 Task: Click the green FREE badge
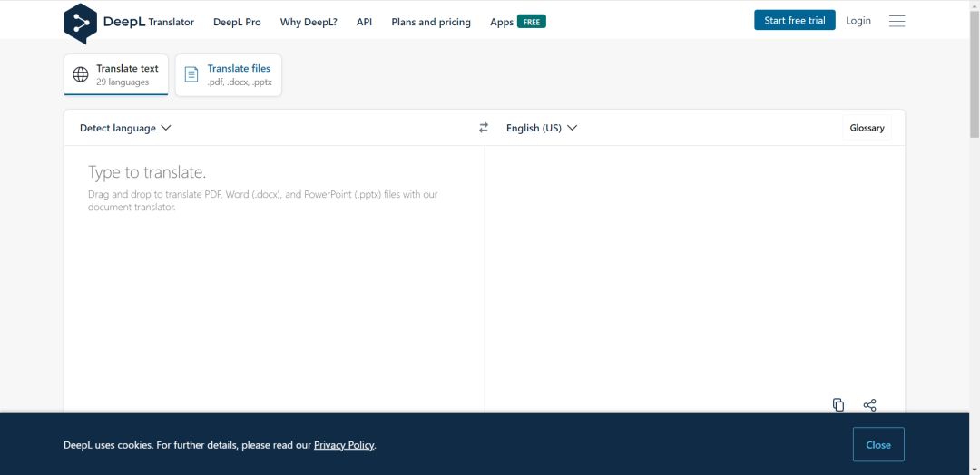[531, 22]
